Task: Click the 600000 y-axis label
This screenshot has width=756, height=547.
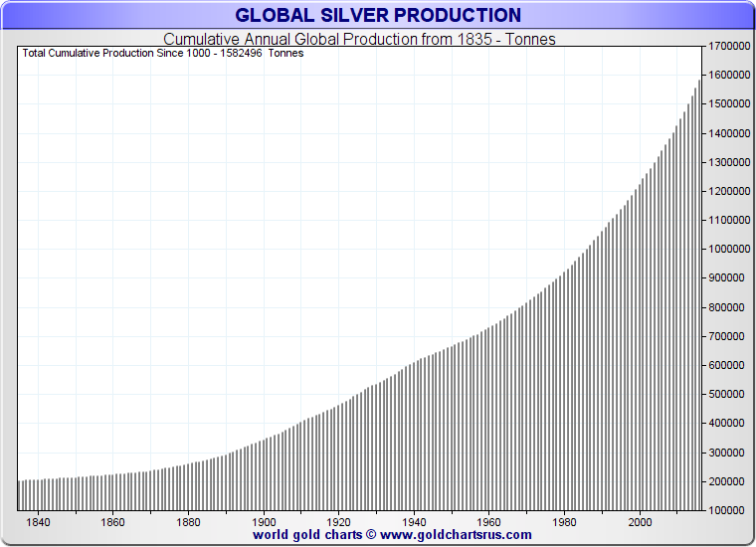Action: click(726, 365)
